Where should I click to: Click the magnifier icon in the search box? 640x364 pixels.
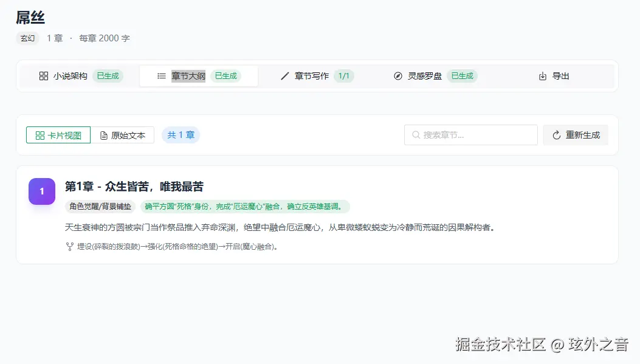click(416, 135)
